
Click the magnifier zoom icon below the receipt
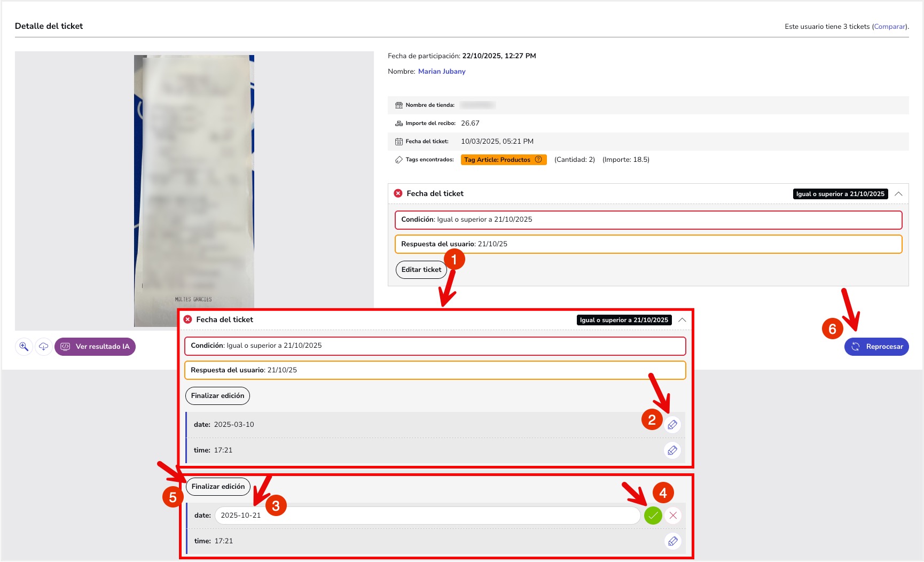[24, 347]
